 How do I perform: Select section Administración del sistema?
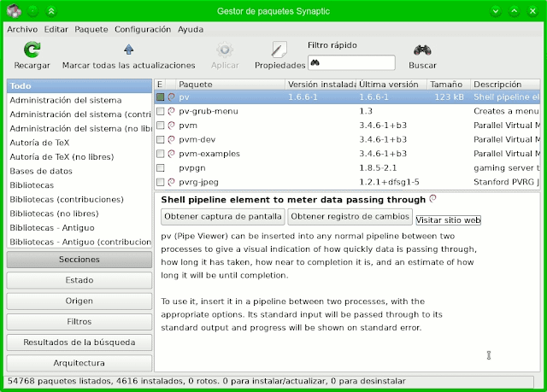click(x=79, y=100)
